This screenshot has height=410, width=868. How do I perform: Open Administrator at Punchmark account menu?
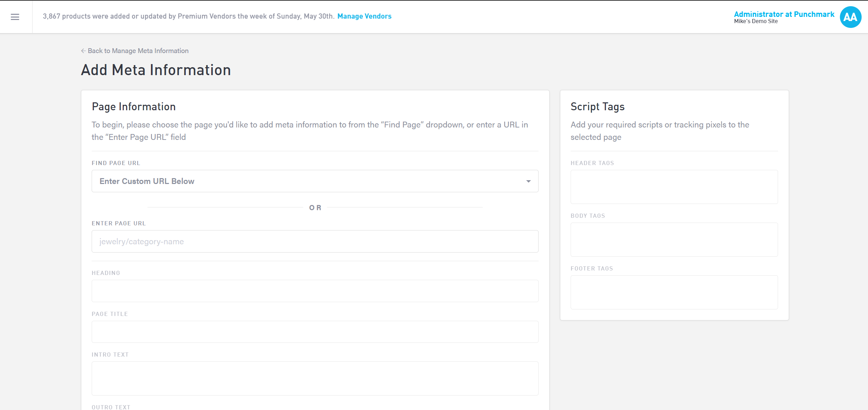[x=784, y=14]
